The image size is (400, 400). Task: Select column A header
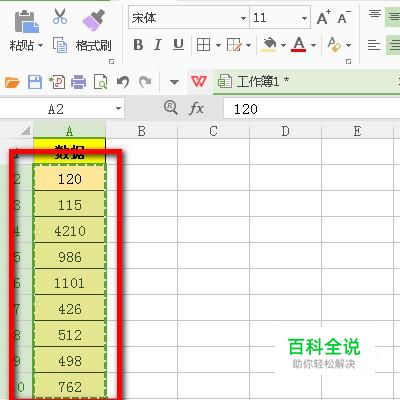point(69,131)
